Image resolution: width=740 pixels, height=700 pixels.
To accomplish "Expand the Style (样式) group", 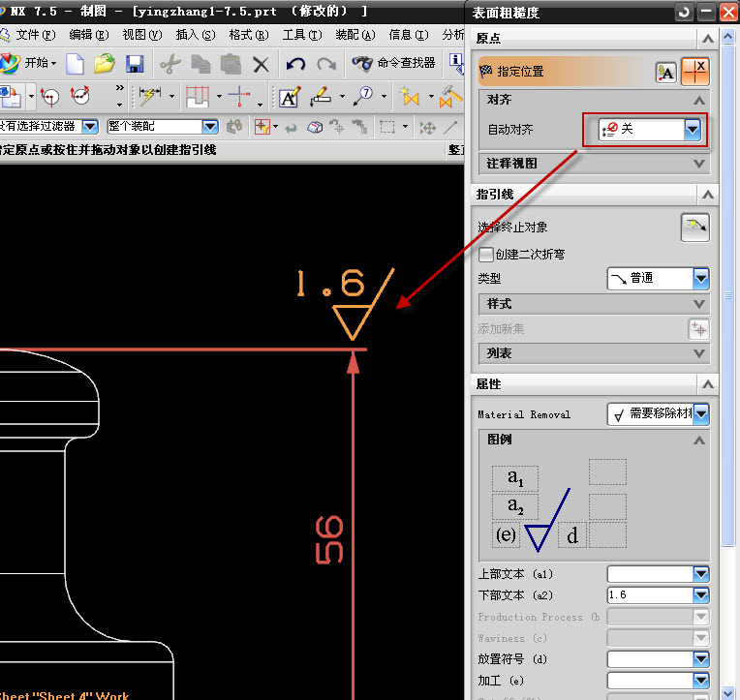I will pyautogui.click(x=699, y=304).
